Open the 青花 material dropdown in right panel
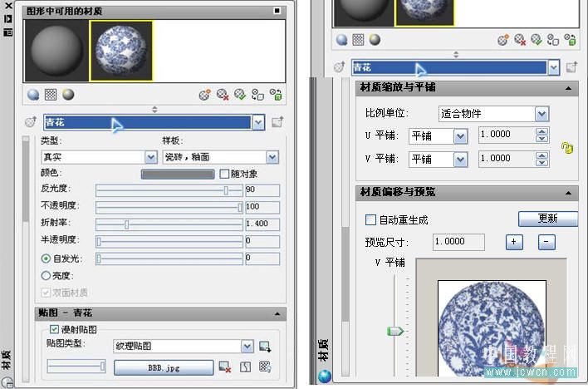The height and width of the screenshot is (389, 588). [554, 67]
